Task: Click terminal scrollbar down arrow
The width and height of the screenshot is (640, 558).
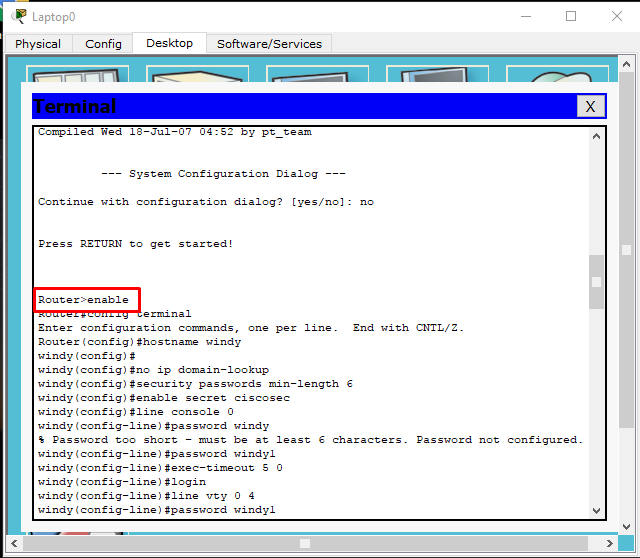Action: [596, 511]
